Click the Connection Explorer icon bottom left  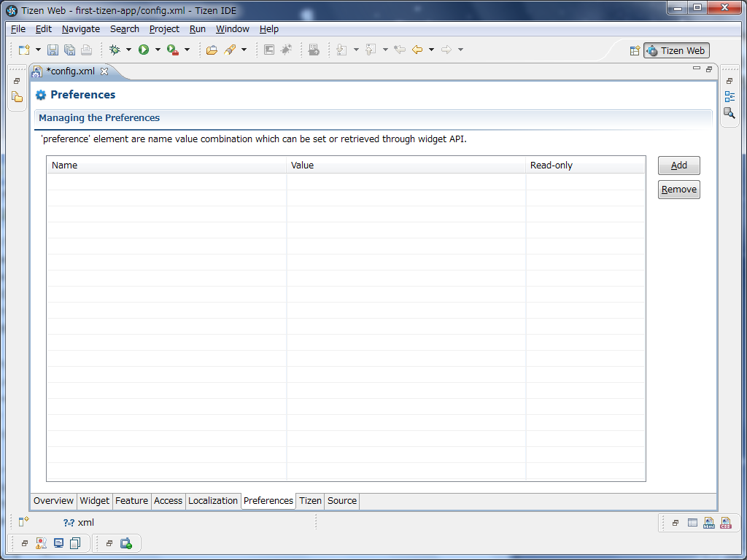125,543
